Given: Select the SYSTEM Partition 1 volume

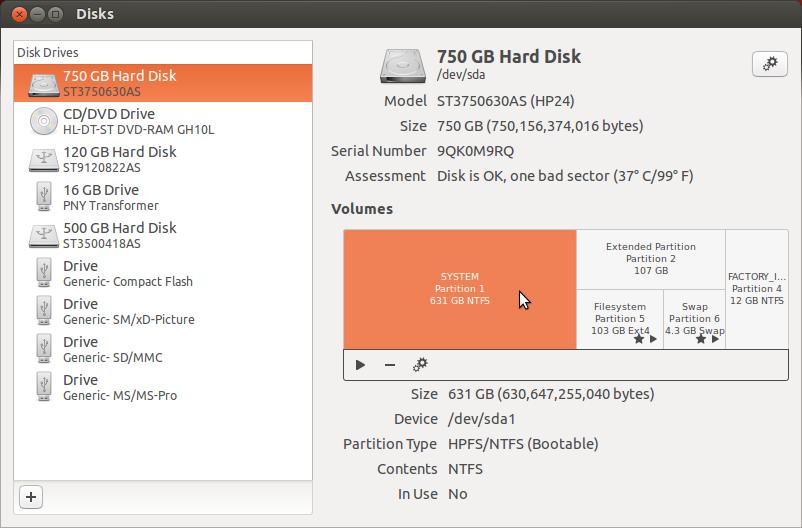Looking at the screenshot, I should click(x=459, y=289).
